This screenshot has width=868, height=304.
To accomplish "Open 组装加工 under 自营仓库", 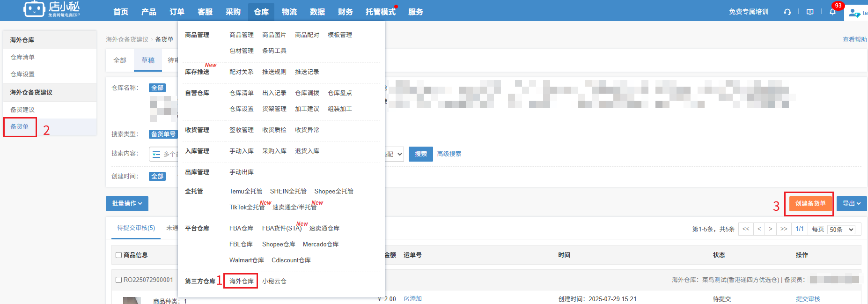I will coord(340,109).
